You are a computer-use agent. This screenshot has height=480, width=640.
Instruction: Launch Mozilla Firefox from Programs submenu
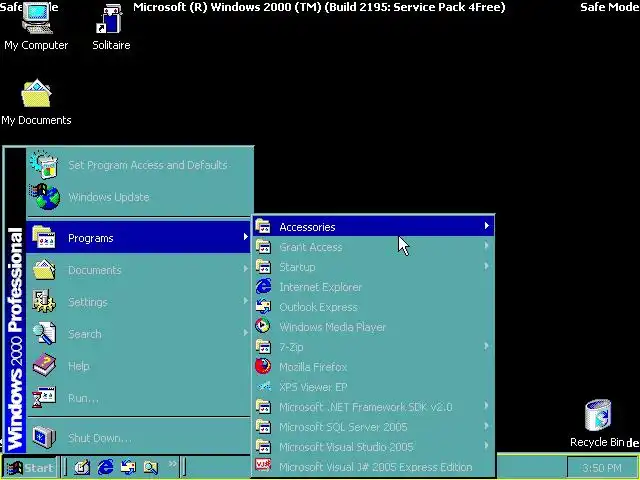pos(373,367)
